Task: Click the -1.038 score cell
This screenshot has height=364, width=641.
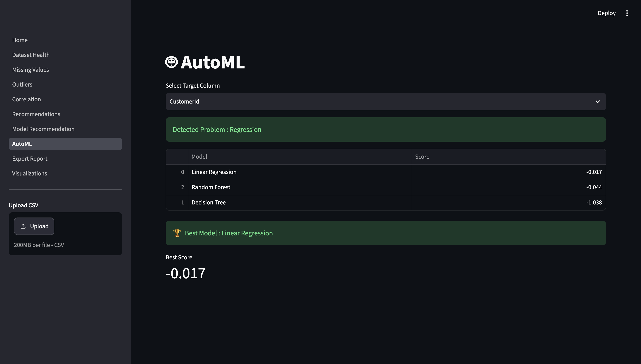Action: point(509,202)
